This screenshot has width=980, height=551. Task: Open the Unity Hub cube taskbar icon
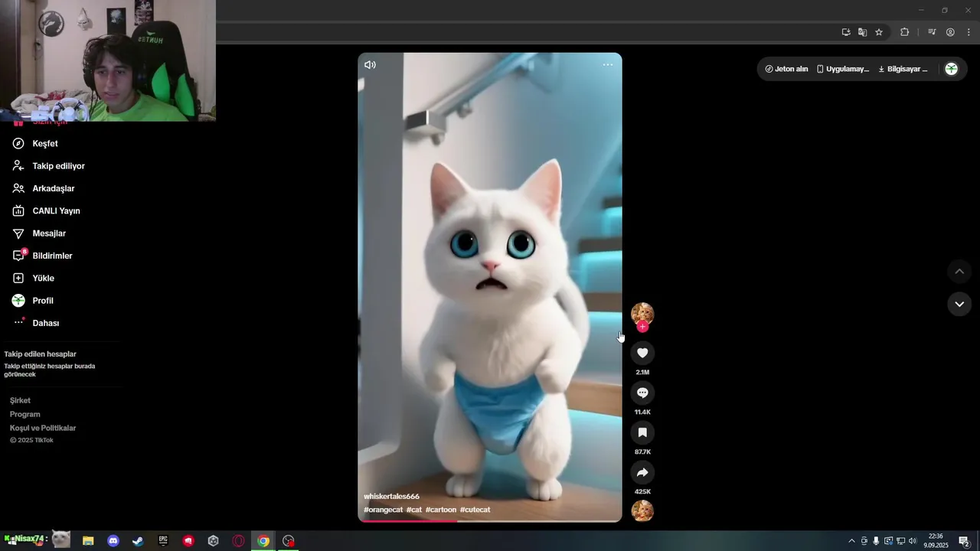214,541
